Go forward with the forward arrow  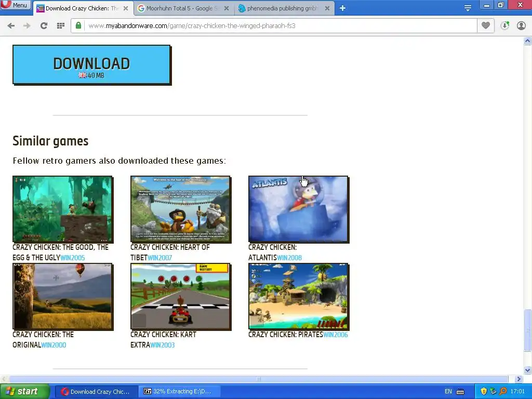click(x=27, y=25)
